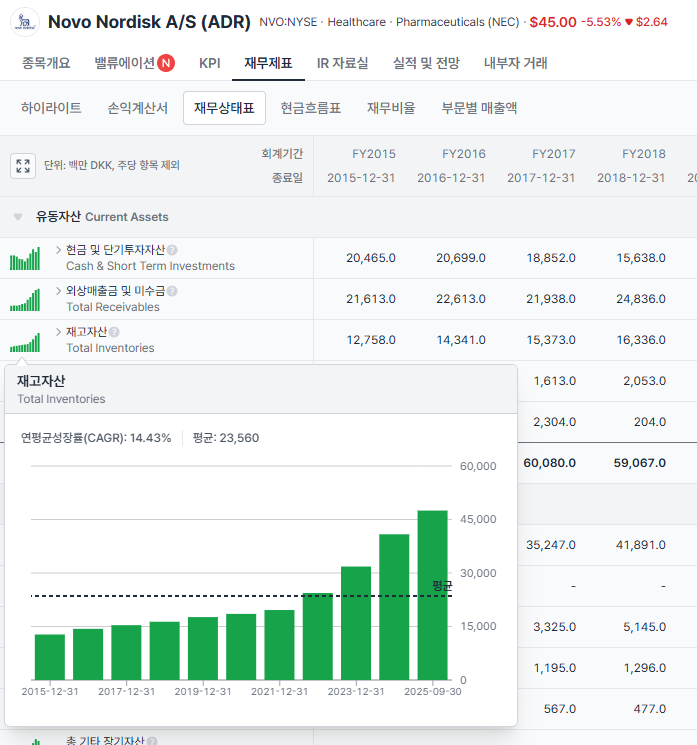
Task: Click the FY2017 inventories value 15,373.0
Action: click(x=551, y=340)
